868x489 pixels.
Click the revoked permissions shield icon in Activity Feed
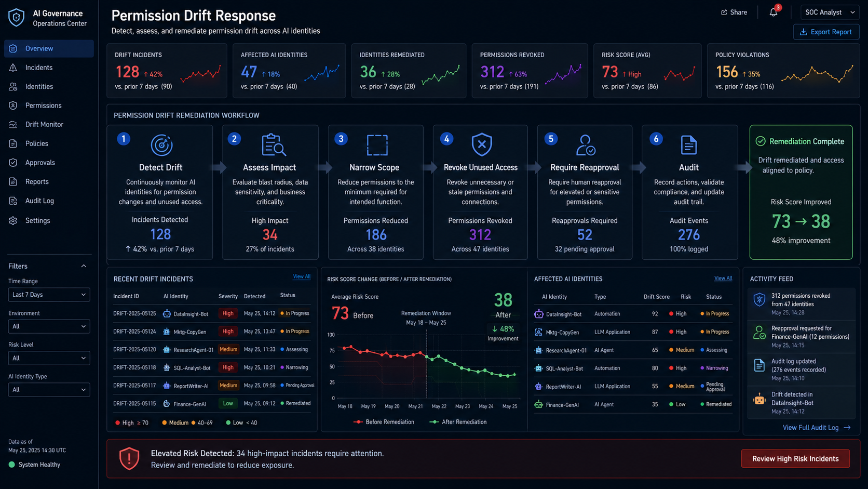click(759, 299)
